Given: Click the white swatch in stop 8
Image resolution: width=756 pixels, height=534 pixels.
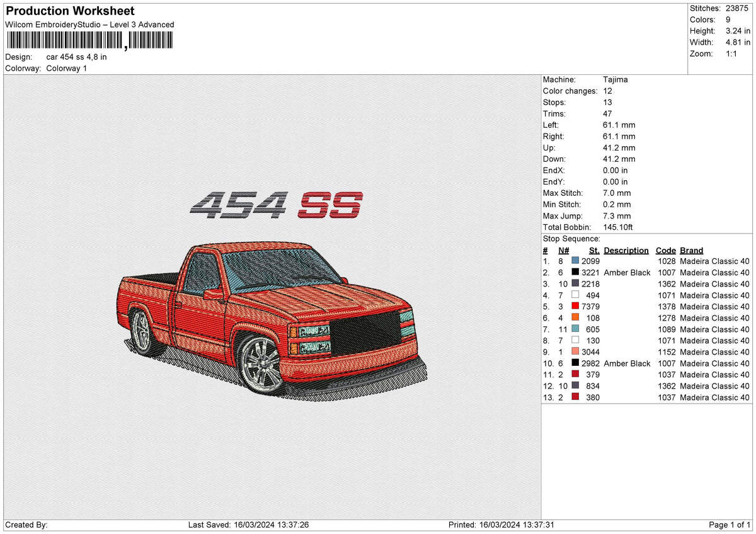Looking at the screenshot, I should 575,340.
